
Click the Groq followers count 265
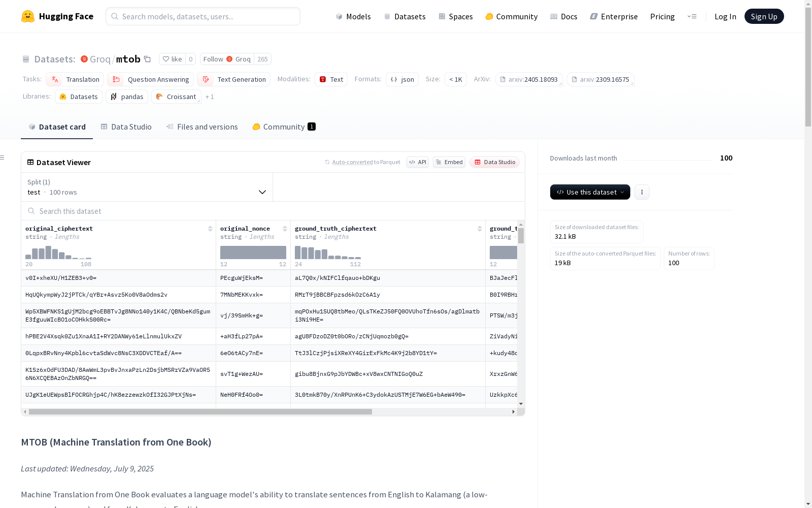(x=262, y=59)
